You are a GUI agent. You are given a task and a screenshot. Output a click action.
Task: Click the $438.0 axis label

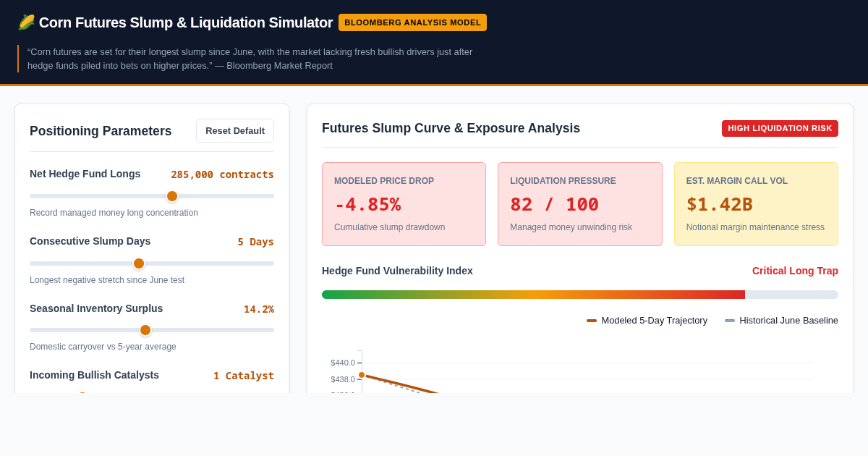pyautogui.click(x=343, y=379)
